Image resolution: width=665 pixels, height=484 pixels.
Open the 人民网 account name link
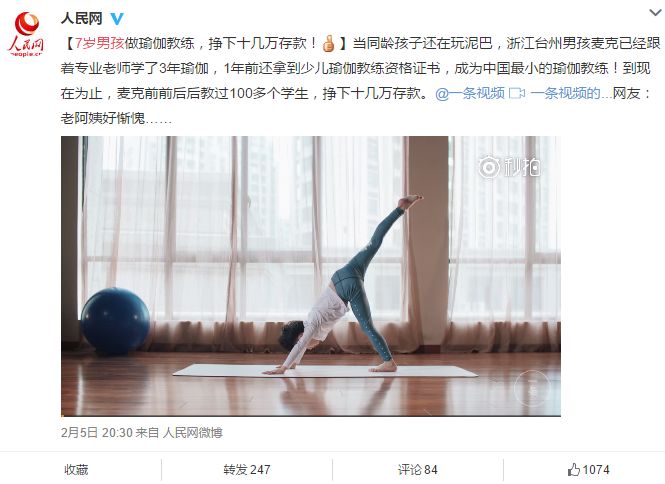82,19
